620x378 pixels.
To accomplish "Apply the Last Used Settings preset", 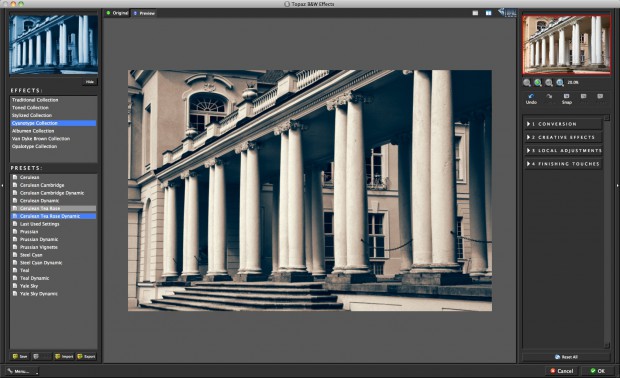I will (x=53, y=224).
